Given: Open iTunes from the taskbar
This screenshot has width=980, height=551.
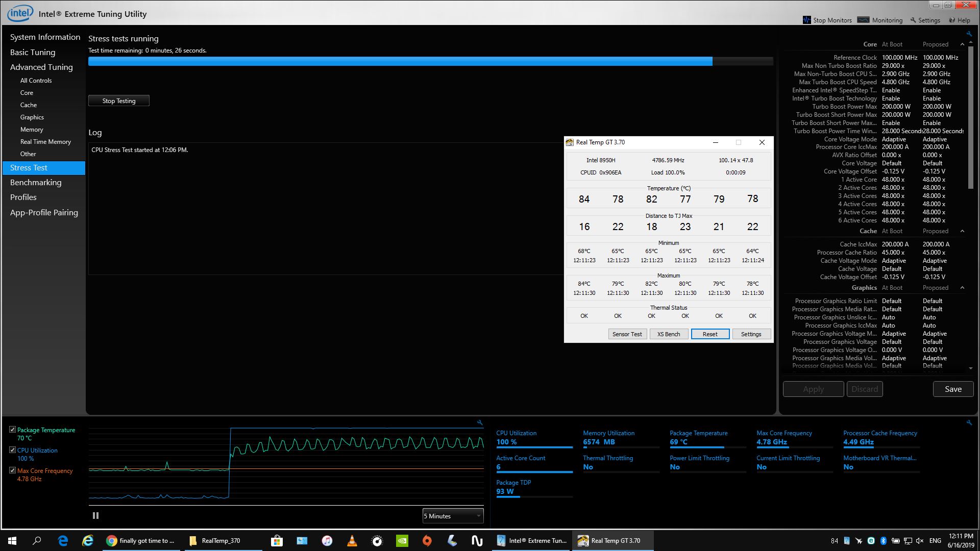Looking at the screenshot, I should click(x=327, y=541).
